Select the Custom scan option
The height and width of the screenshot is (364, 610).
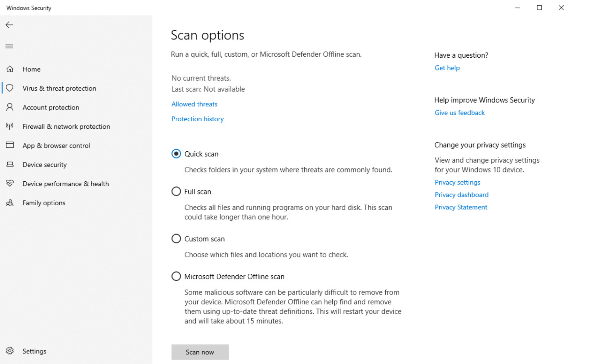[x=176, y=239]
